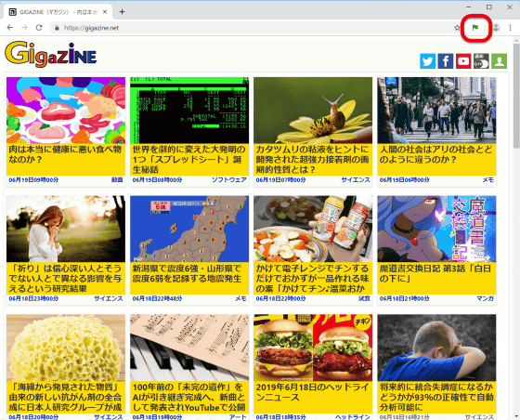The image size is (520, 420).
Task: Read headline about 統合失調症 93% accuracy
Action: point(436,397)
